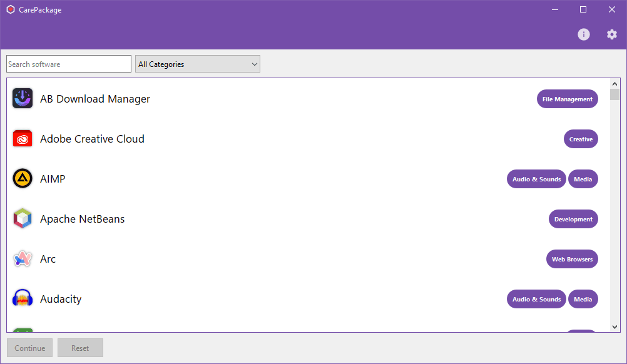The image size is (627, 364).
Task: Click the list scrollbar down arrow
Action: (x=614, y=327)
